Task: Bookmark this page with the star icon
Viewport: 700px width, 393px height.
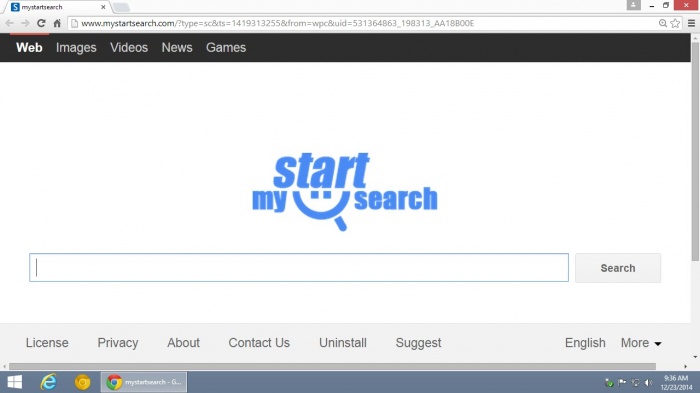Action: point(675,23)
